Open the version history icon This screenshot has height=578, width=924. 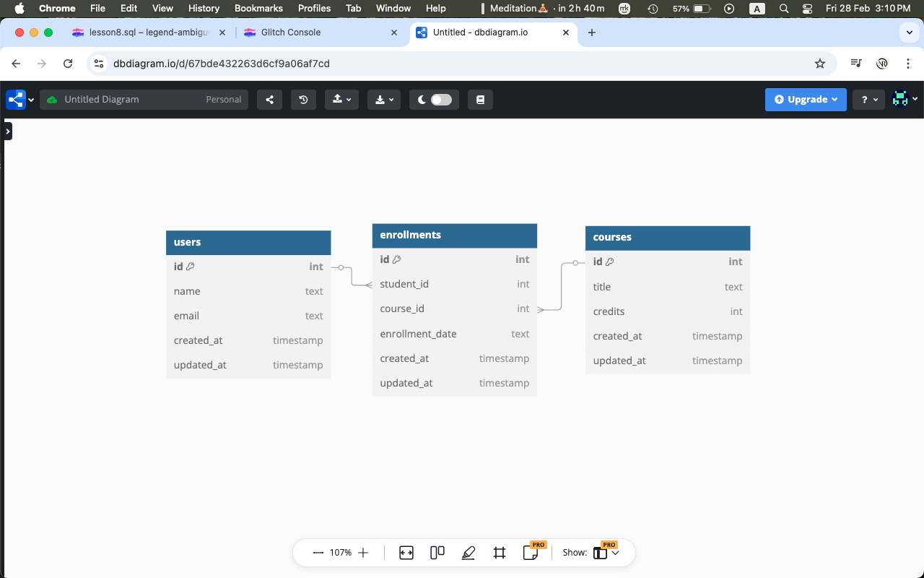(x=303, y=100)
